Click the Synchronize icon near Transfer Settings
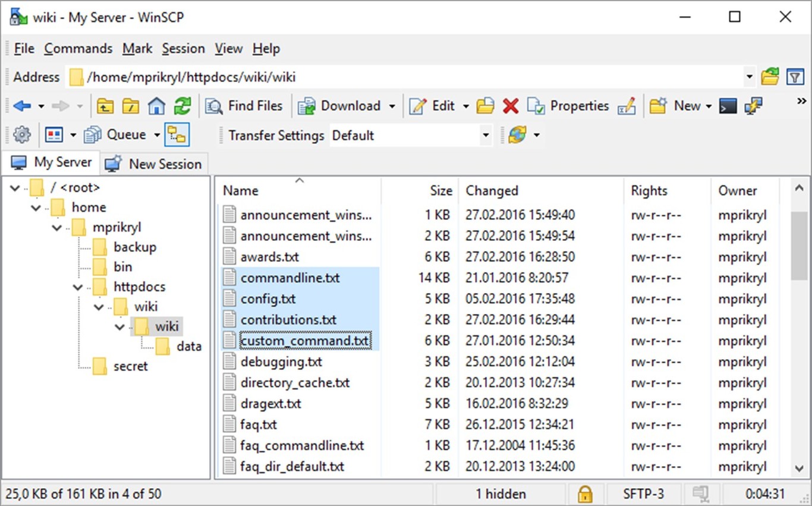The image size is (812, 506). click(x=517, y=135)
